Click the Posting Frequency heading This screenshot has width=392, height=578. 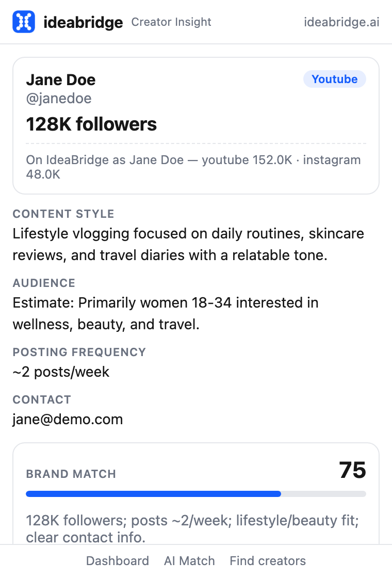(79, 352)
